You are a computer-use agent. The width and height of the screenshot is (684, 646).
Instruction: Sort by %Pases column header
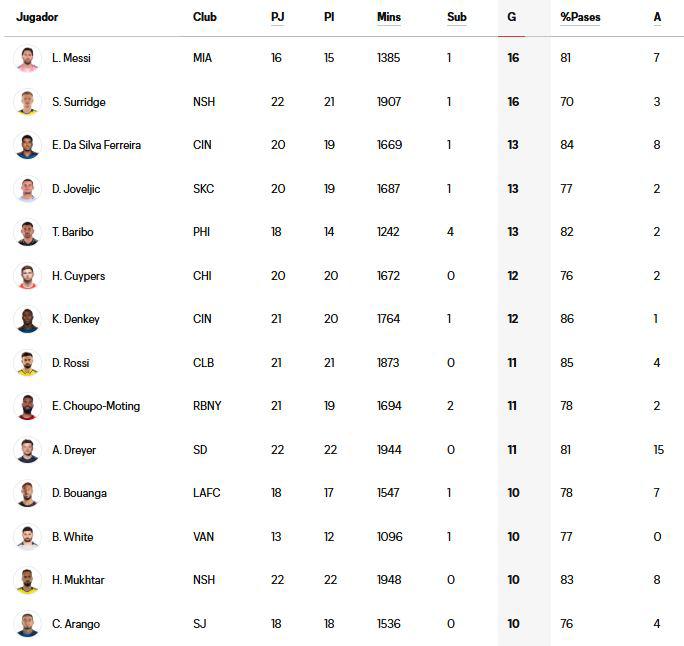pyautogui.click(x=580, y=17)
